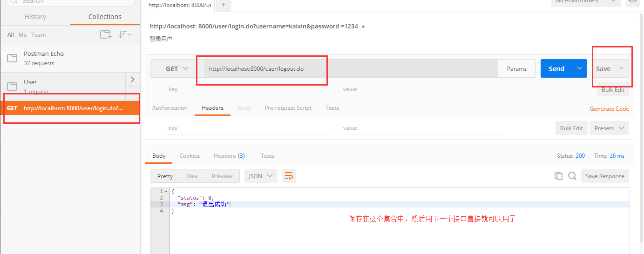Select response Body tab
Screen dimensions: 644x254
coord(159,155)
